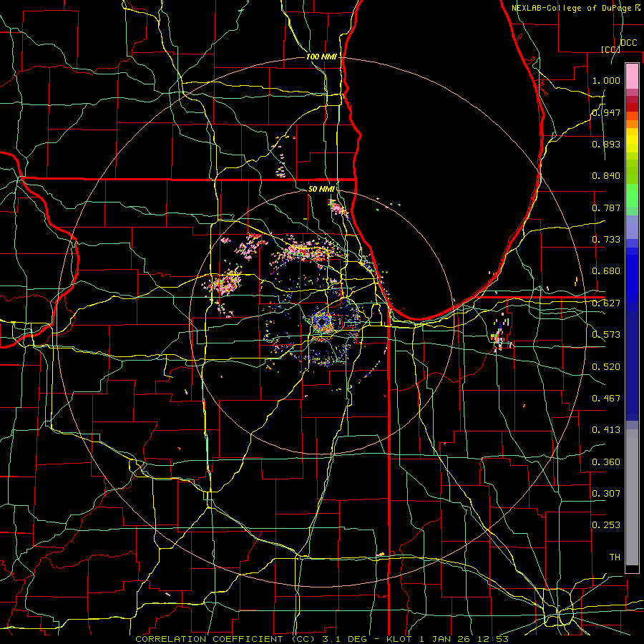
Task: Select the 0.947 color scale value
Action: tap(606, 112)
